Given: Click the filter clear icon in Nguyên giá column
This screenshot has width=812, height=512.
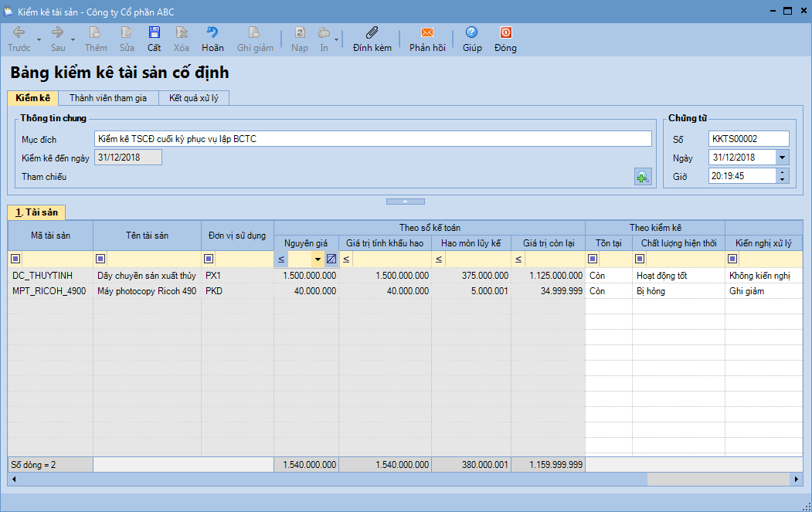Looking at the screenshot, I should point(331,259).
